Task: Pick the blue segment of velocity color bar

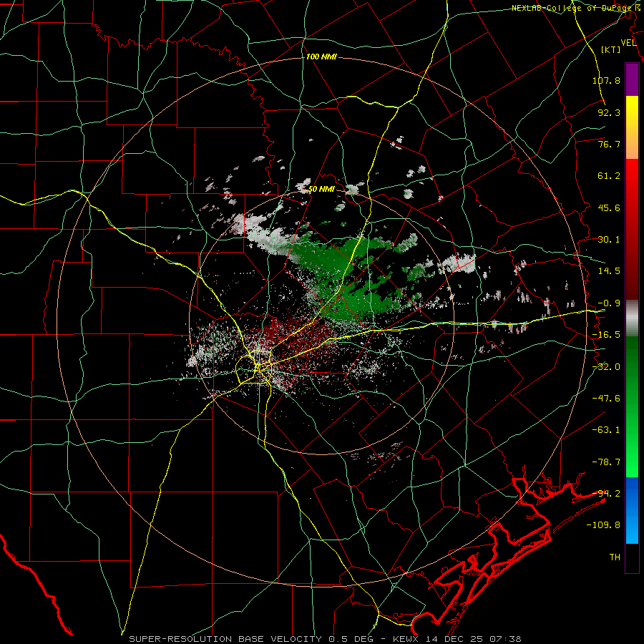Action: pyautogui.click(x=632, y=510)
